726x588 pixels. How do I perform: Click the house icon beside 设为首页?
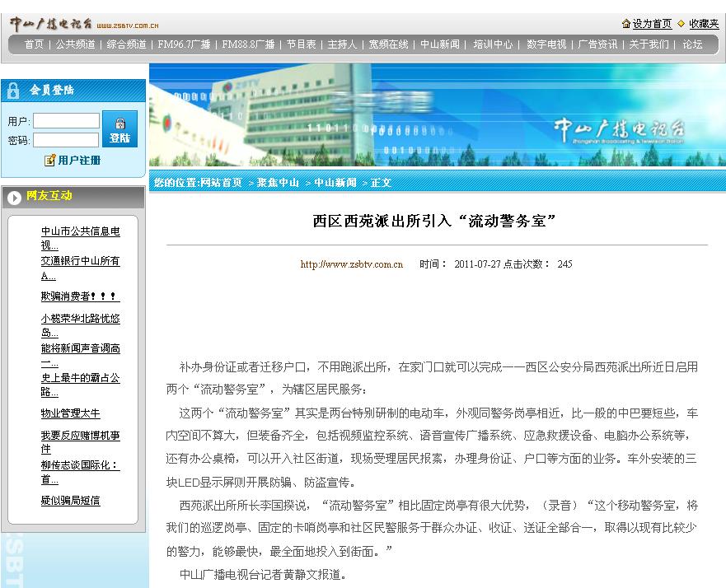[626, 24]
